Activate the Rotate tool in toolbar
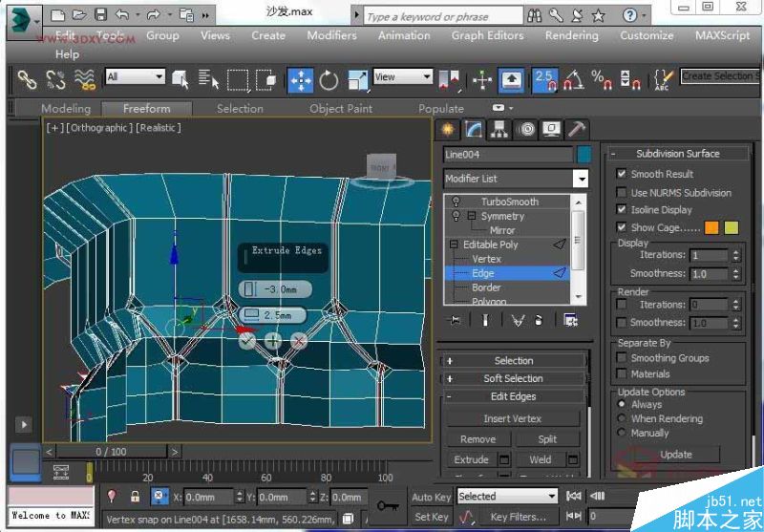The width and height of the screenshot is (764, 532). (329, 80)
